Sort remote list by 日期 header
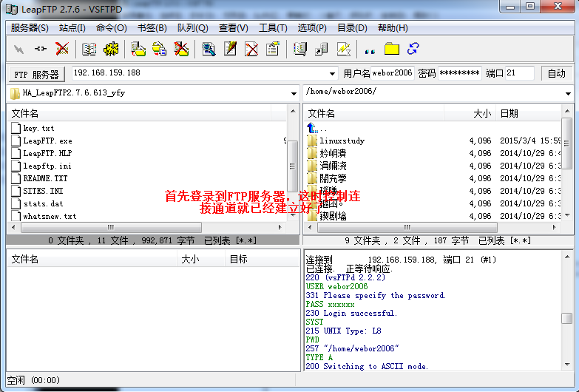Viewport: 579px width, 392px height. click(528, 113)
